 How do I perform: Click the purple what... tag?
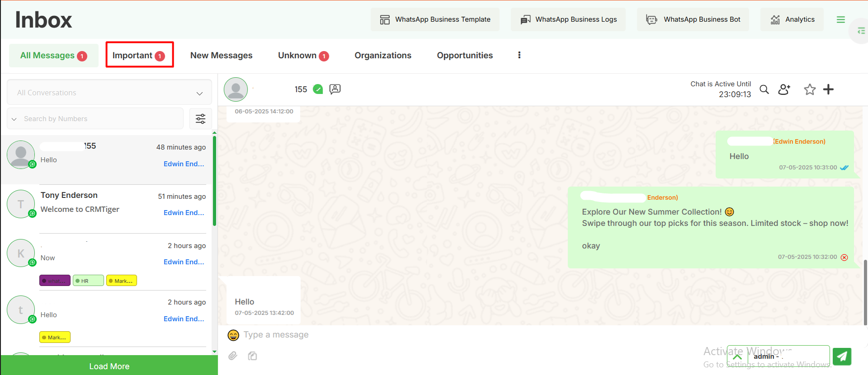click(x=55, y=281)
